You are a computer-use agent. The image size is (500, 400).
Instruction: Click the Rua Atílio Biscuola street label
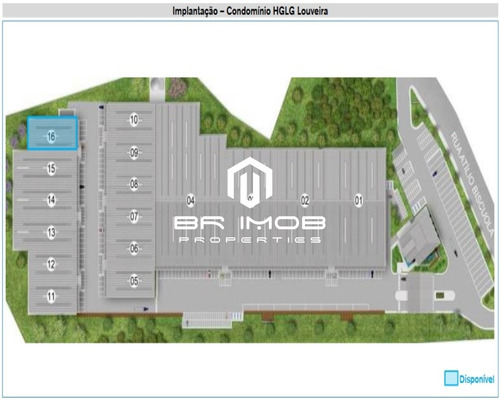(x=472, y=184)
